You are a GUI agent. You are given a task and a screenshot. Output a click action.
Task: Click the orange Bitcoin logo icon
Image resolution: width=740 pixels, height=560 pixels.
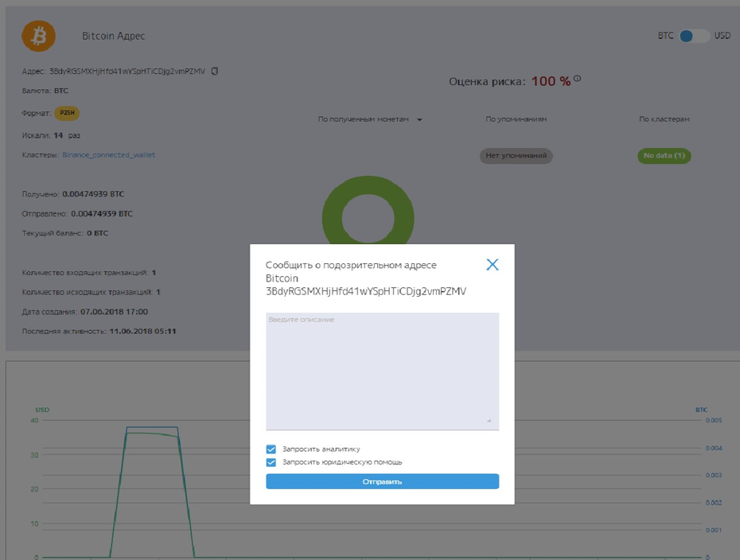pos(39,36)
